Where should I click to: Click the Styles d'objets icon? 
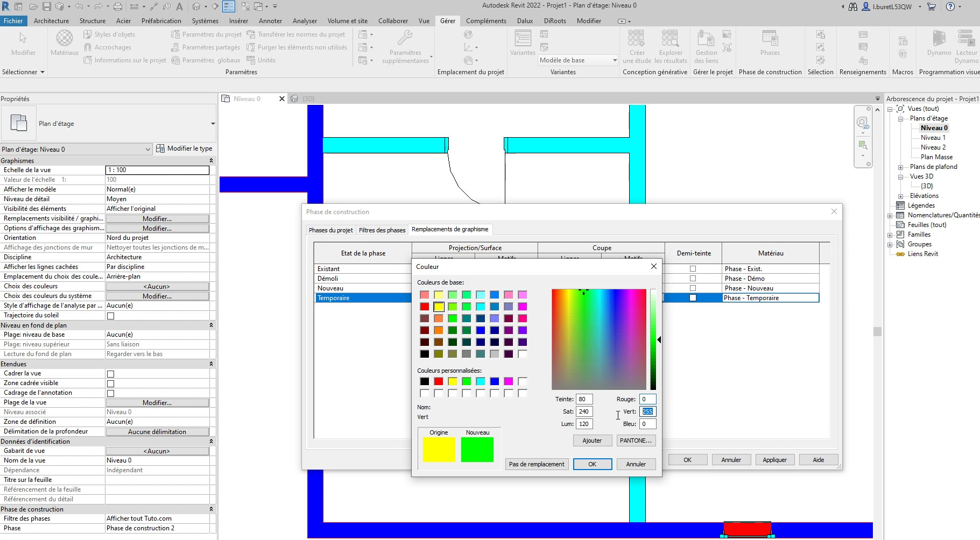tap(88, 34)
